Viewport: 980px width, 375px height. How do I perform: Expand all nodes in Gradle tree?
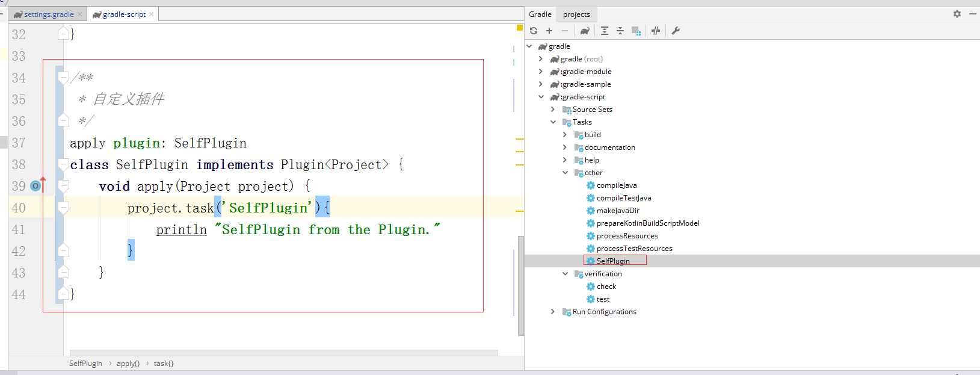[x=605, y=31]
